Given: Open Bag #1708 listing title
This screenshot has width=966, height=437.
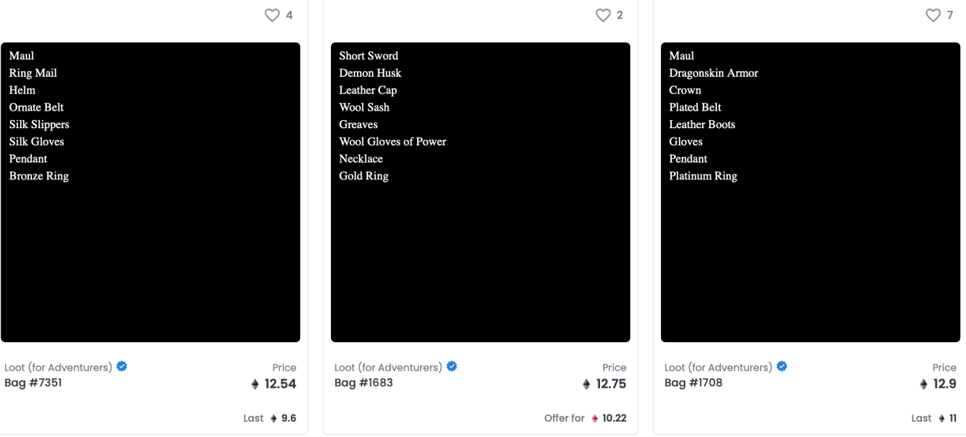Looking at the screenshot, I should [693, 383].
